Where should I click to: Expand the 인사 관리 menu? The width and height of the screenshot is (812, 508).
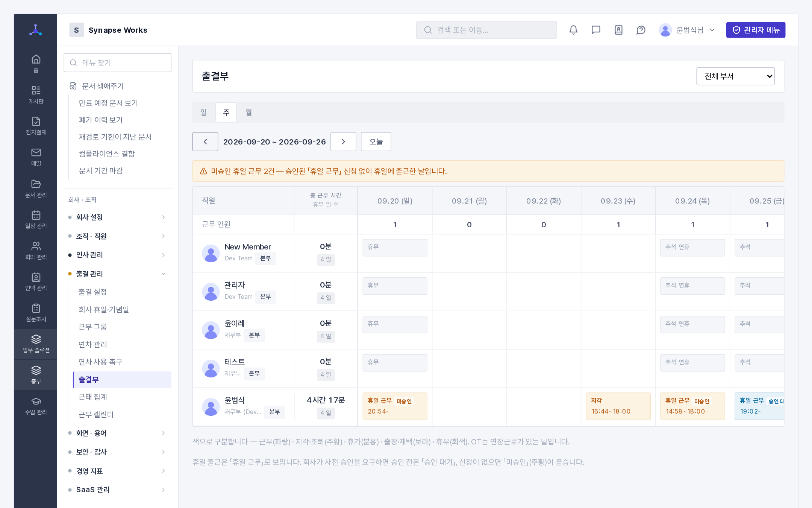click(x=117, y=255)
